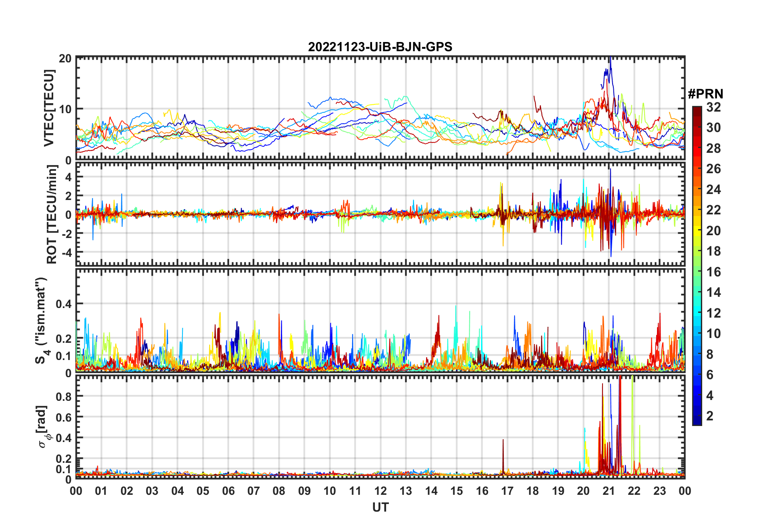The width and height of the screenshot is (761, 532).
Task: Click the ROT axis tick label "-2"
Action: coord(66,234)
